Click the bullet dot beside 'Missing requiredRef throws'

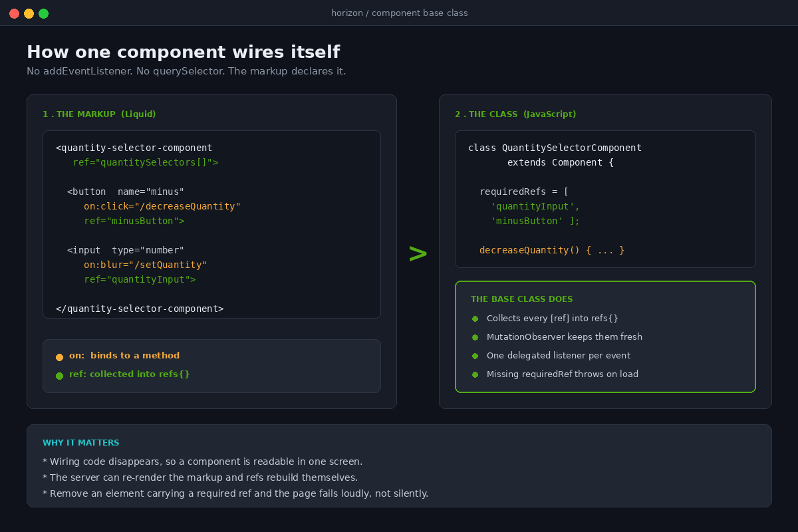tap(475, 374)
